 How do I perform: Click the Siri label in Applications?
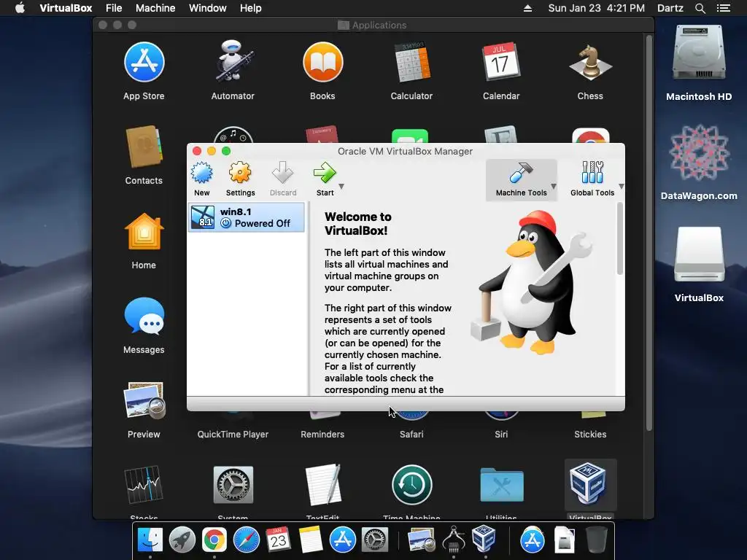point(501,435)
